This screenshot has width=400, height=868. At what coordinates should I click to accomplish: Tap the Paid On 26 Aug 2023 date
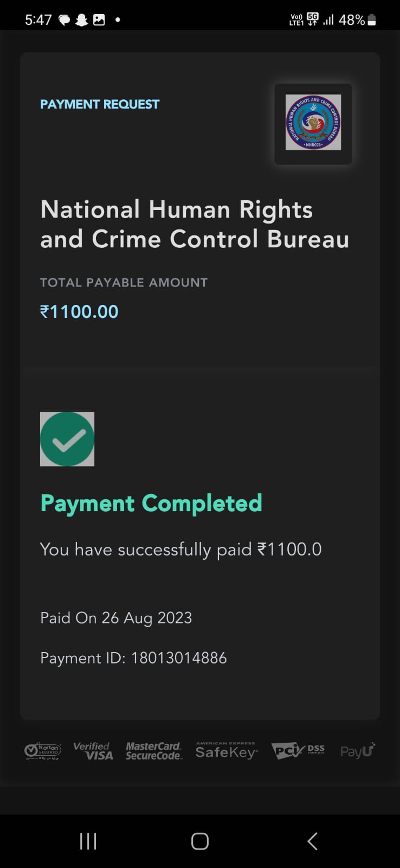[116, 618]
